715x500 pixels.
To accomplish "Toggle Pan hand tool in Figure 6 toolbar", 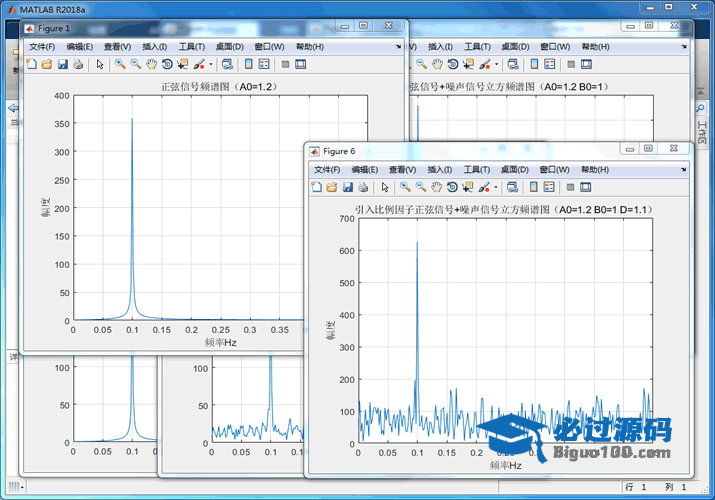I will (436, 187).
